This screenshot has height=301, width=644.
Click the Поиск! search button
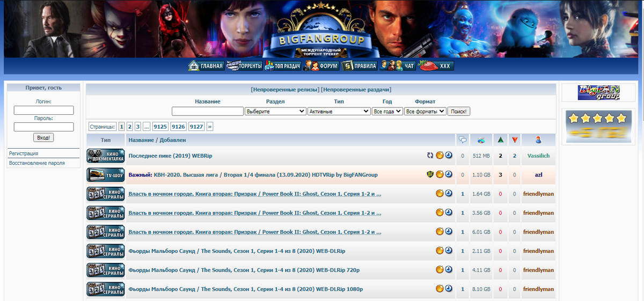(x=459, y=111)
